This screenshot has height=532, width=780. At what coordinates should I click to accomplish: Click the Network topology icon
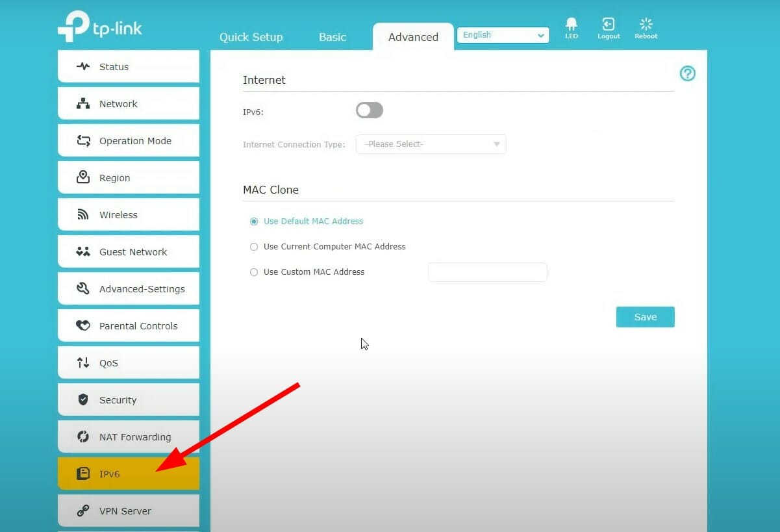(x=83, y=103)
